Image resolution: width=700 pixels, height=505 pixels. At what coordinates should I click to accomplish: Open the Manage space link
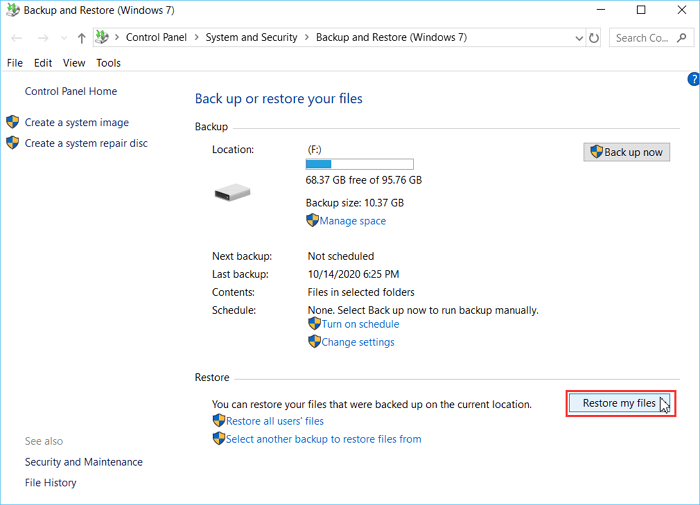click(x=352, y=221)
